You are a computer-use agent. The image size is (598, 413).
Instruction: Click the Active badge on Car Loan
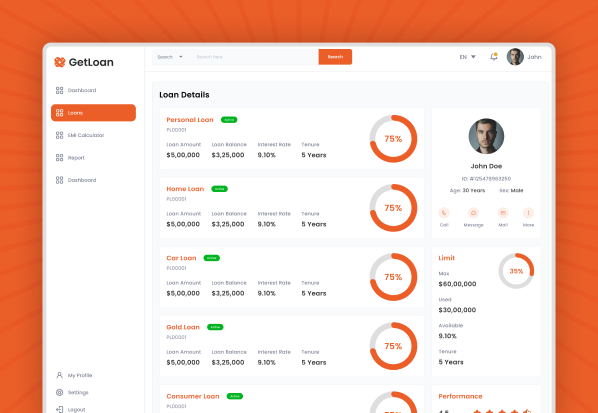212,258
